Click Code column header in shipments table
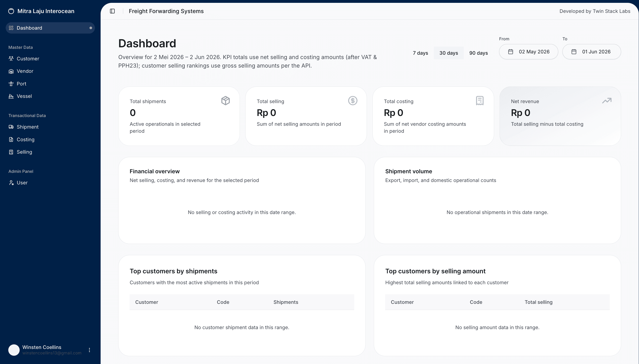 [x=223, y=302]
